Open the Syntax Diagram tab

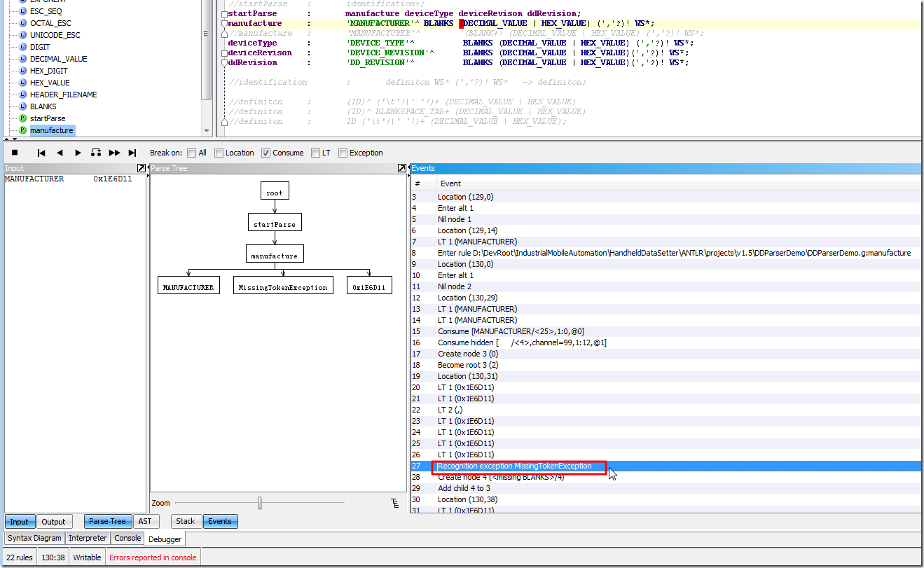tap(35, 538)
